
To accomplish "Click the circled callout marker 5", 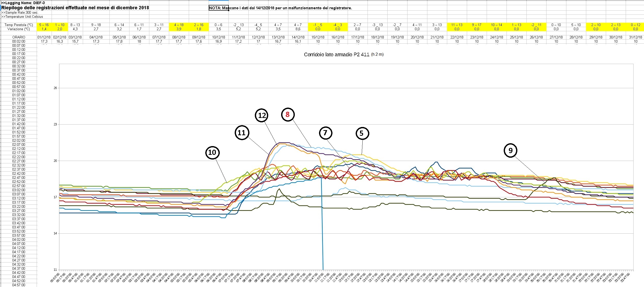I will 362,133.
